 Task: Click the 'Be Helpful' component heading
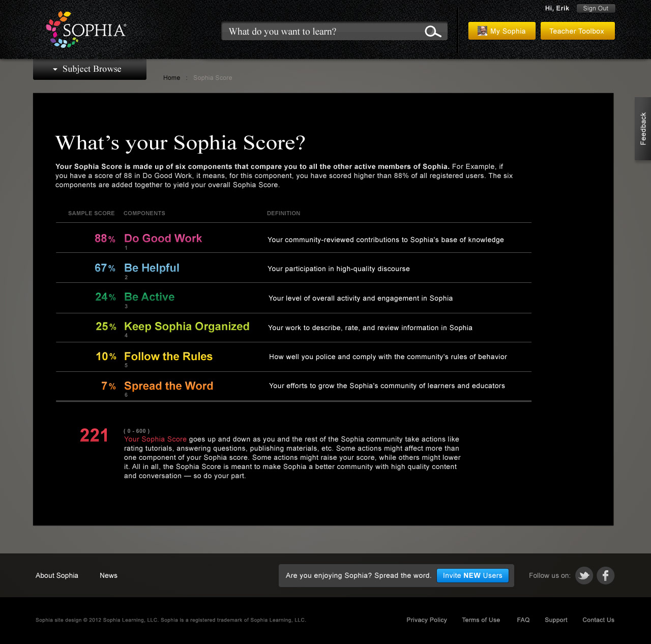[152, 268]
